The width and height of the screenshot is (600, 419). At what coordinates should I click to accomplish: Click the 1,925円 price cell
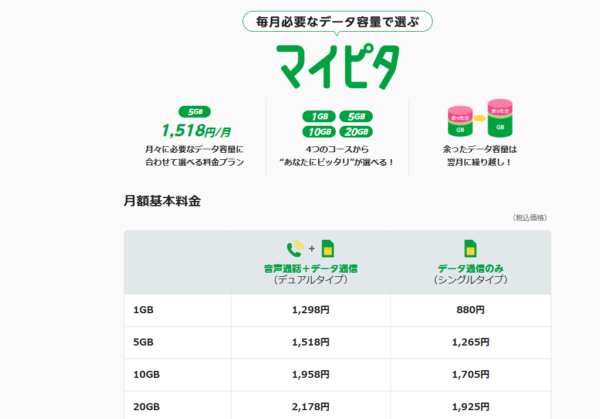471,407
